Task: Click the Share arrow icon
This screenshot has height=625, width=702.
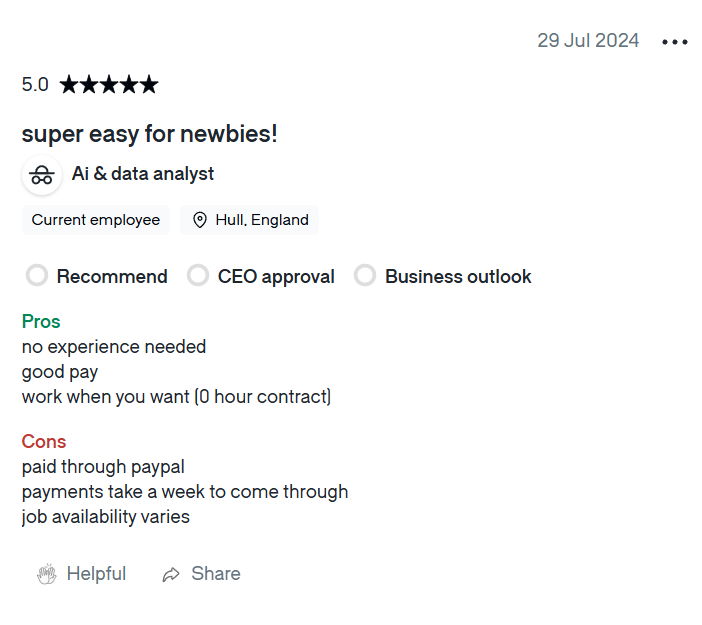Action: 171,574
